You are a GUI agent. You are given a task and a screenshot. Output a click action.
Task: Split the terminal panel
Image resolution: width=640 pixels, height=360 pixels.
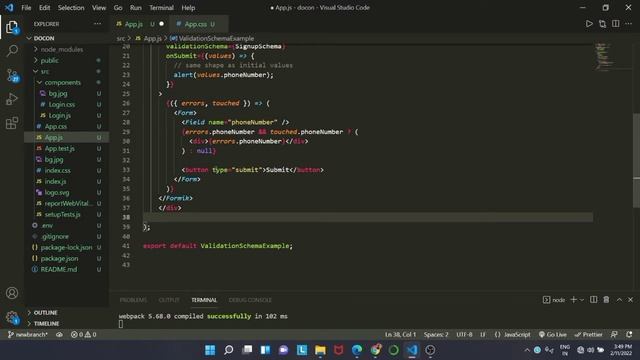tap(593, 300)
